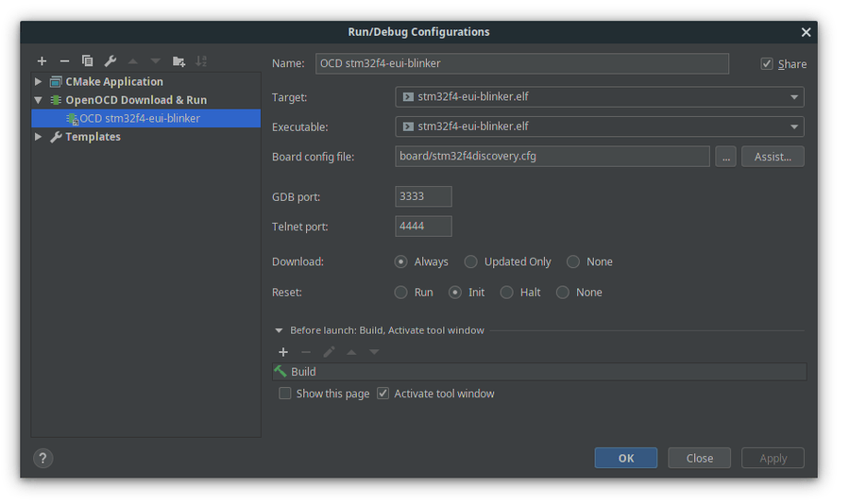Copy the selected configuration
The height and width of the screenshot is (504, 850).
[x=87, y=61]
